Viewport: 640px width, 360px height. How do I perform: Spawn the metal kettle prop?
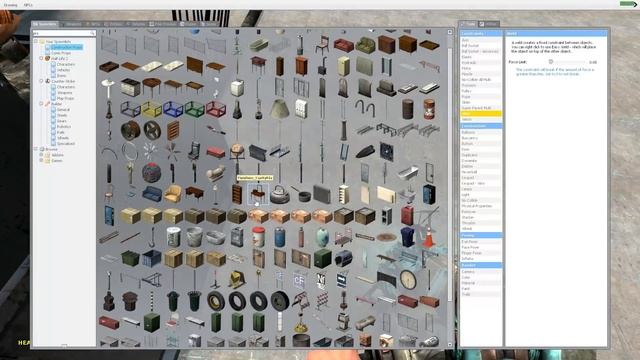(280, 194)
